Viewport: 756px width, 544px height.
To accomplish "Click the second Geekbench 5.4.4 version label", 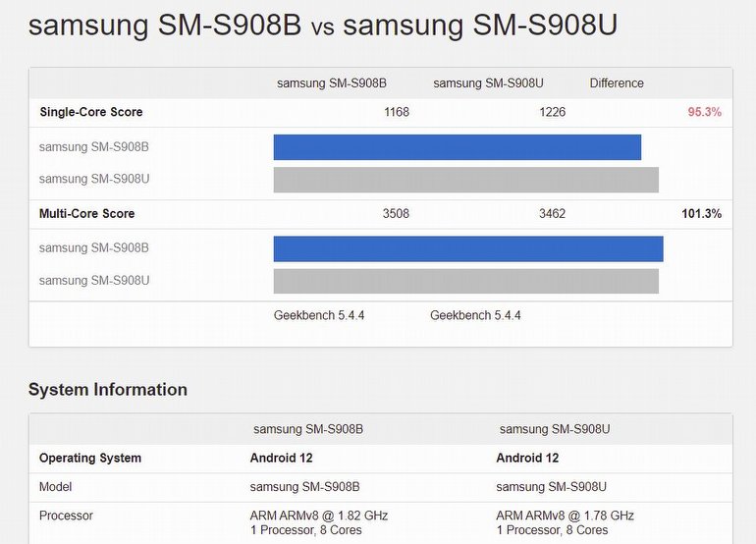I will 475,315.
